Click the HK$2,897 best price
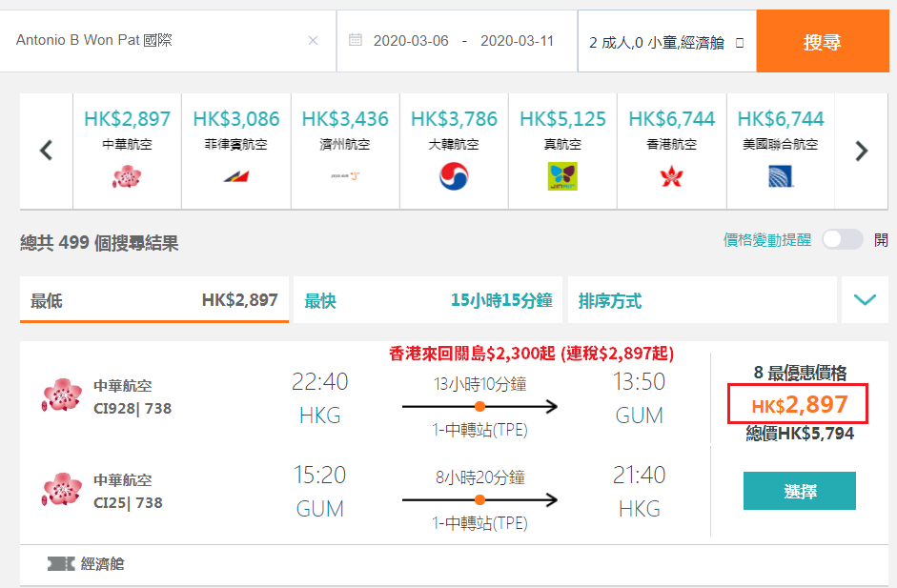 799,404
